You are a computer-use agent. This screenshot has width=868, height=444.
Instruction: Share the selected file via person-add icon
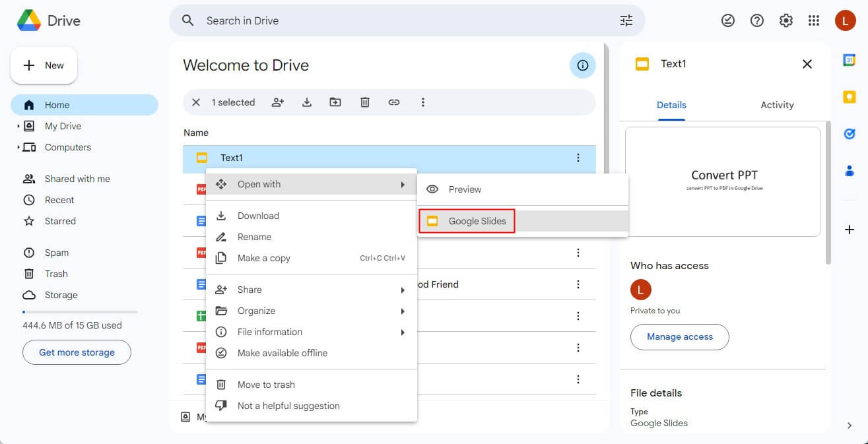278,102
